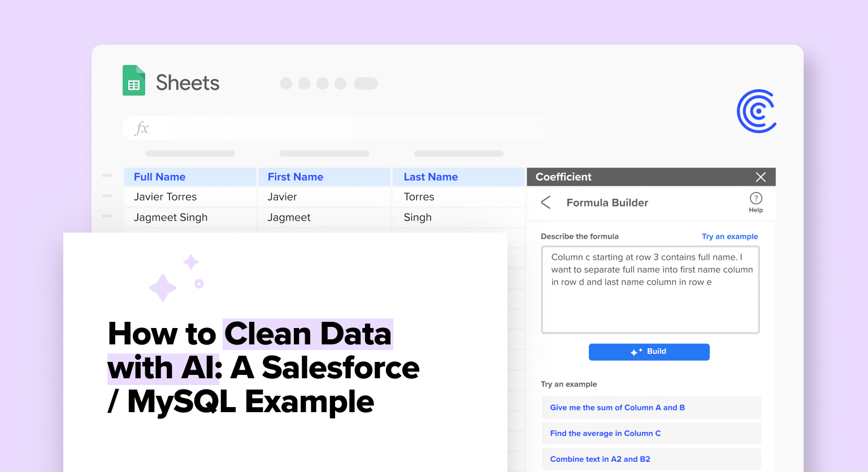Viewport: 868px width, 472px height.
Task: Go back using the Formula Builder arrow
Action: pyautogui.click(x=545, y=203)
